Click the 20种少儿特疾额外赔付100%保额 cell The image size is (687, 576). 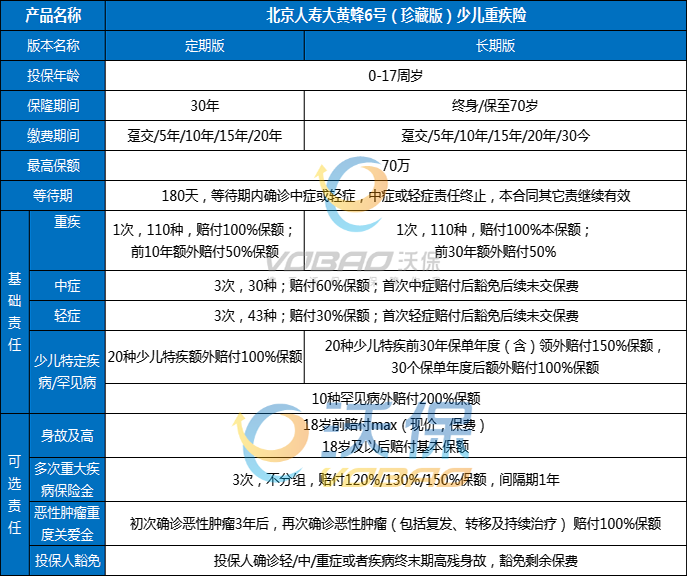(x=205, y=357)
